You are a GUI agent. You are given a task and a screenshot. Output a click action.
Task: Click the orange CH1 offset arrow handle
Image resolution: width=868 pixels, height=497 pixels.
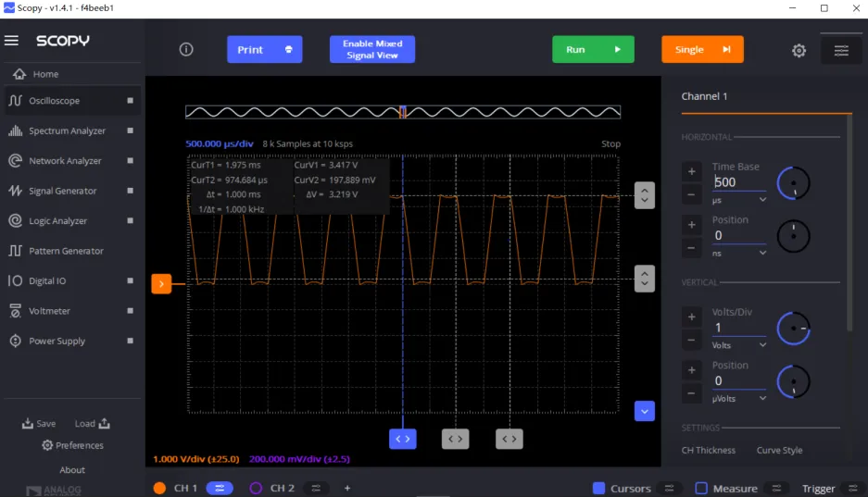click(161, 284)
